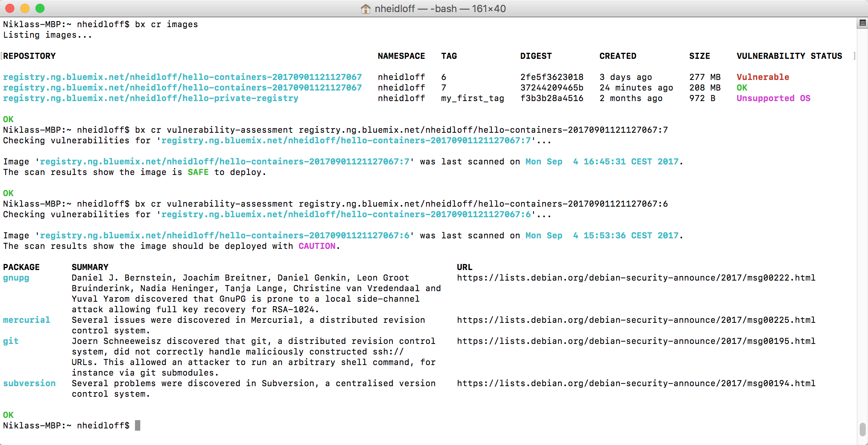Click digest f3b3b28a4516
This screenshot has height=445, width=868.
click(x=552, y=98)
